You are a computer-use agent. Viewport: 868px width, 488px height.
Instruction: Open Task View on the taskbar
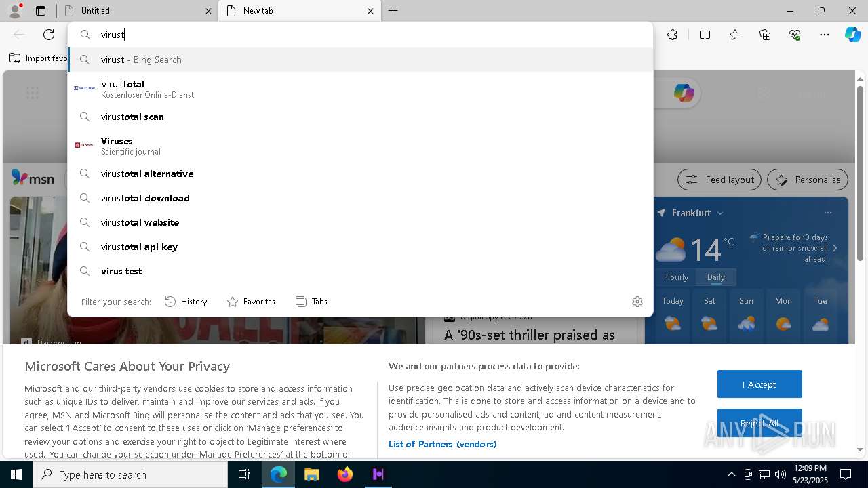coord(244,474)
